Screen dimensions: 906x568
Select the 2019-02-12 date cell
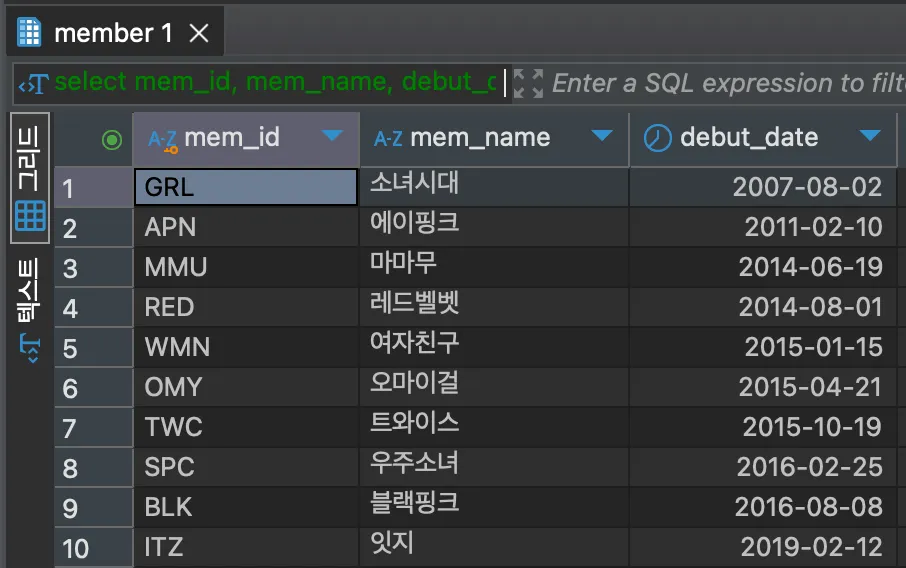(763, 547)
